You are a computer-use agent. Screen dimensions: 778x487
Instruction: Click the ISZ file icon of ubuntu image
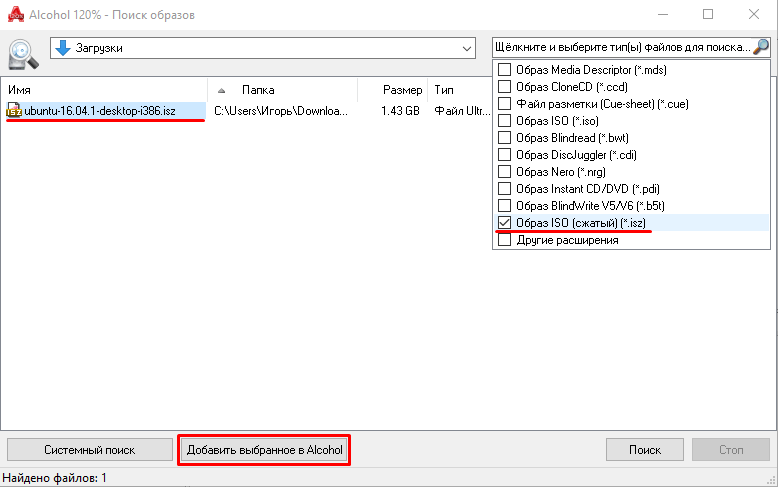coord(13,111)
